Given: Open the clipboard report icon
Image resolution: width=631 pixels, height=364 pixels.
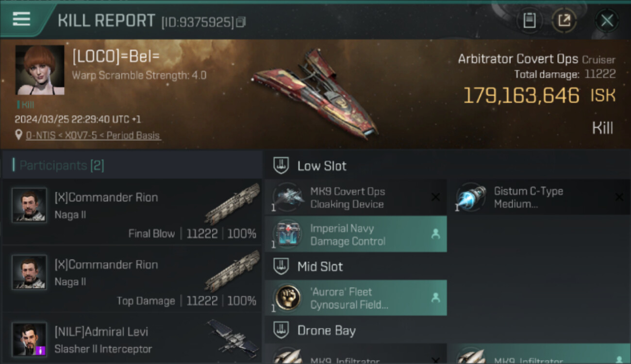Looking at the screenshot, I should 529,20.
